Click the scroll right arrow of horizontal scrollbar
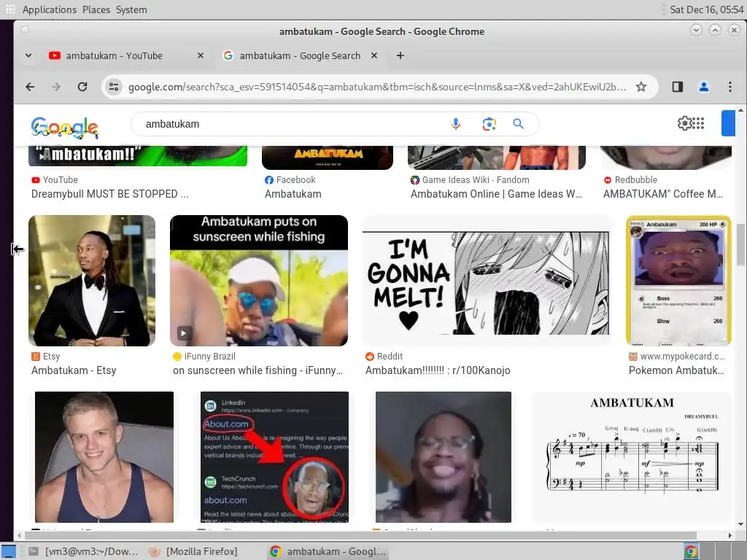747x560 pixels. pos(729,536)
